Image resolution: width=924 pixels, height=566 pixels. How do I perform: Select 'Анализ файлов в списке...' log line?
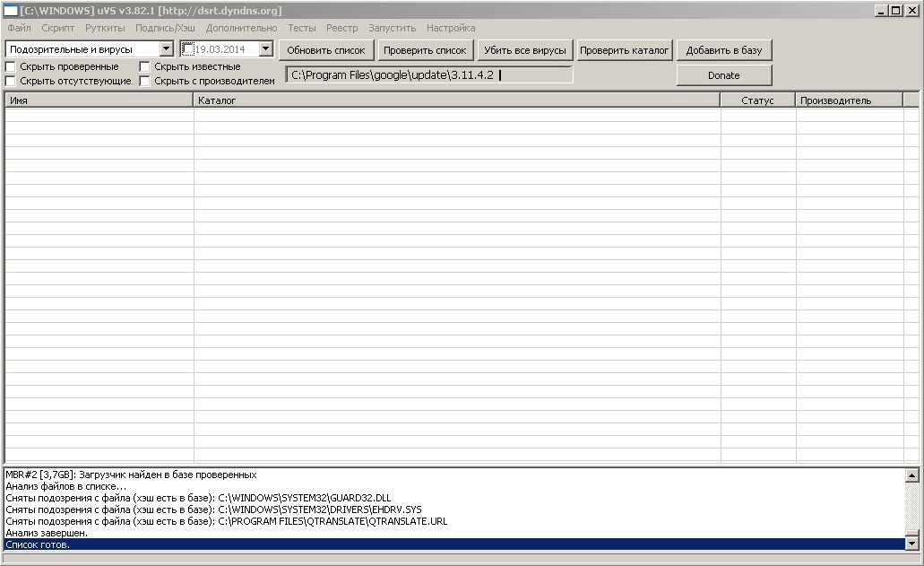[x=454, y=486]
